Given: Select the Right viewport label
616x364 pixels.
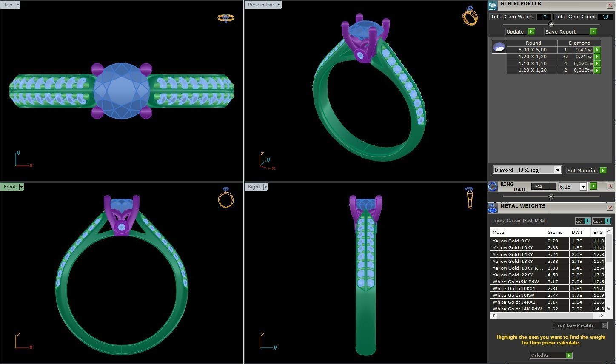Looking at the screenshot, I should pos(254,187).
